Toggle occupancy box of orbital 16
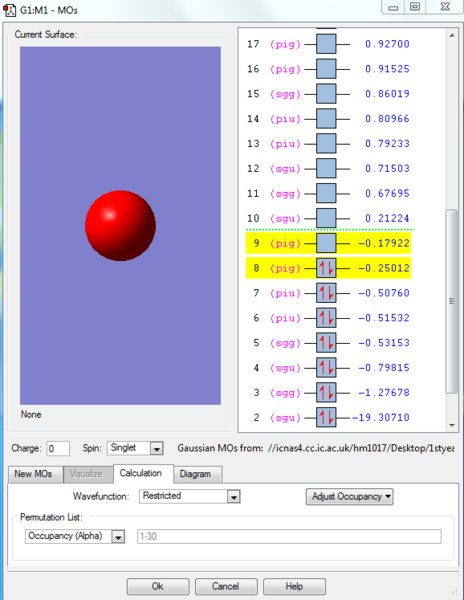 (x=326, y=69)
